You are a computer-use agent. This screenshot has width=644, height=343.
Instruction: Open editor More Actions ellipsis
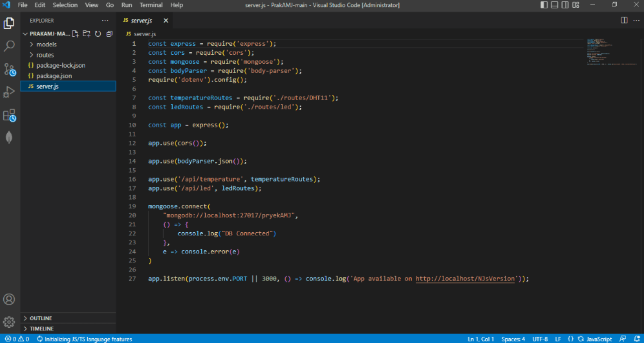click(636, 20)
